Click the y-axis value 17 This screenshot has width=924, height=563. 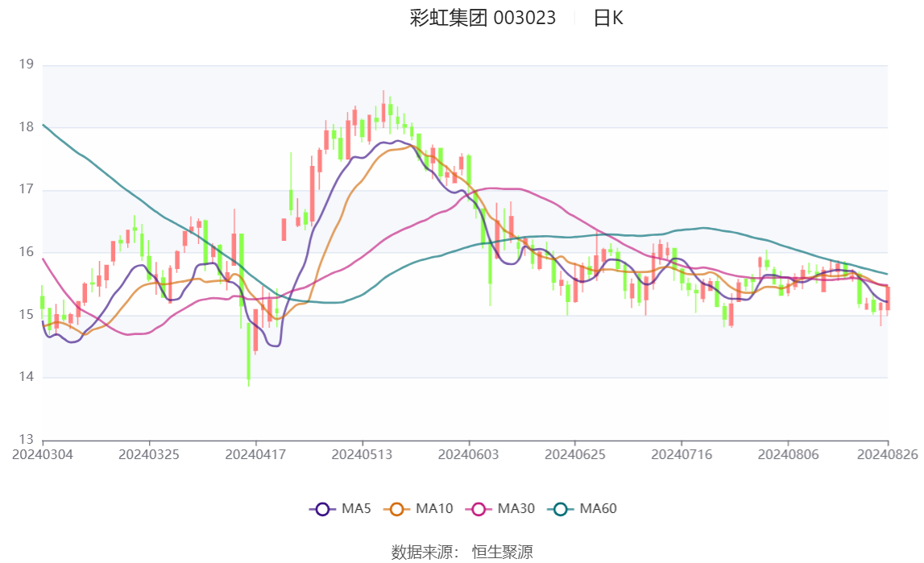tap(27, 189)
